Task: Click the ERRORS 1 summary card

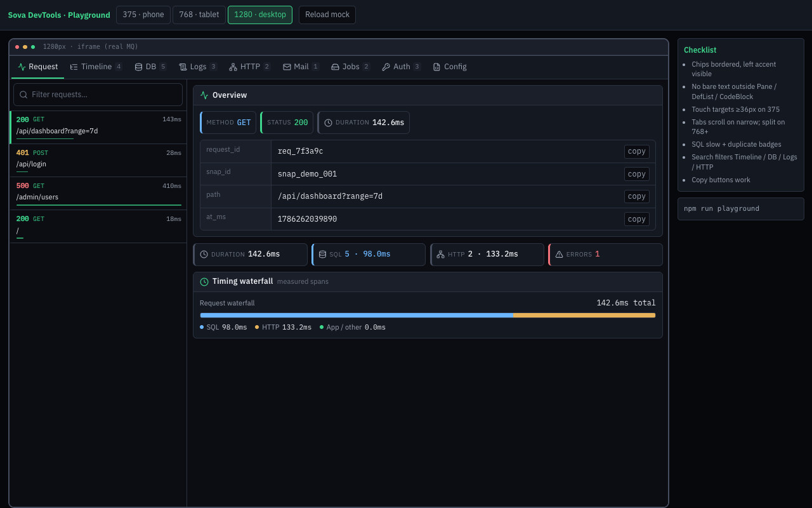Action: click(x=605, y=254)
